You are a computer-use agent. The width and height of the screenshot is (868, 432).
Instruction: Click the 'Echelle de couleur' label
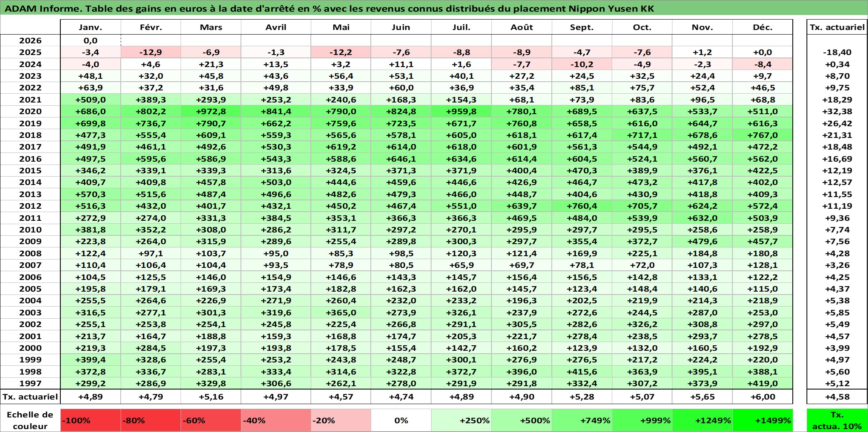30,420
